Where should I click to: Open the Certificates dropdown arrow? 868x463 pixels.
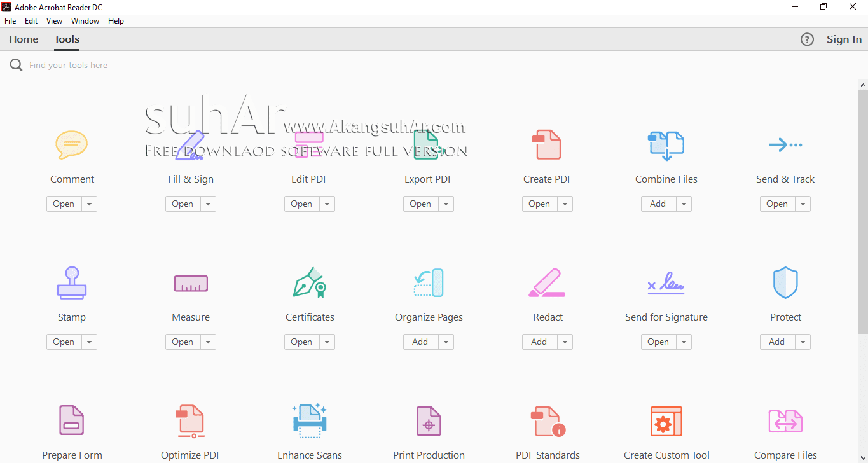[327, 342]
